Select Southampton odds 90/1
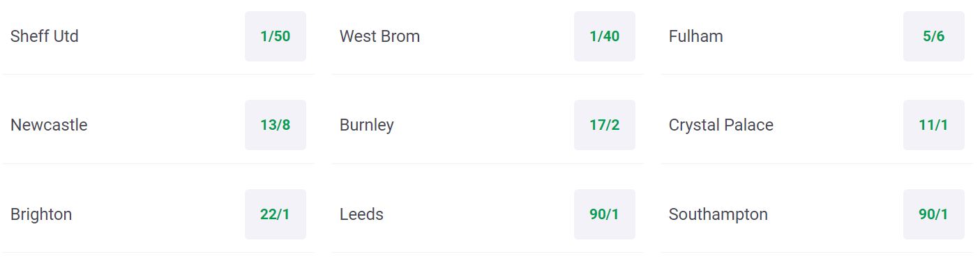980x266 pixels. (x=933, y=214)
